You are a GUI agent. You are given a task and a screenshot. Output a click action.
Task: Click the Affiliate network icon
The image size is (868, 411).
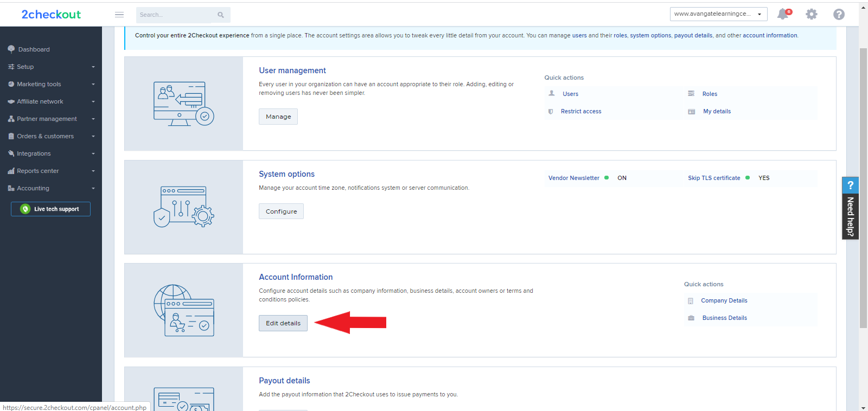coord(11,101)
